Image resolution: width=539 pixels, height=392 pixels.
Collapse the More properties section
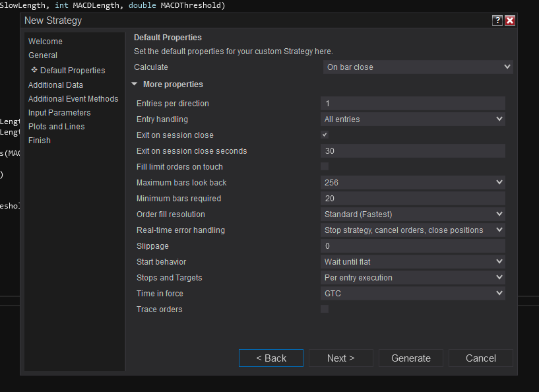click(x=135, y=84)
